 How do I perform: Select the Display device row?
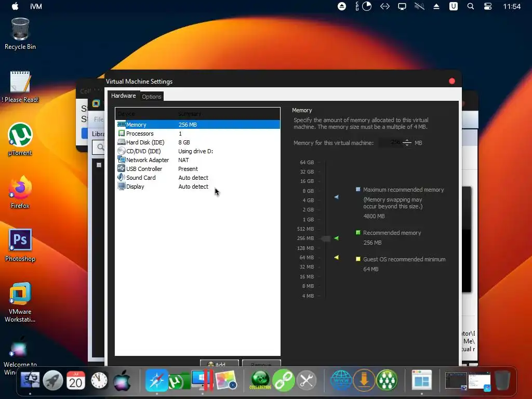tap(198, 187)
